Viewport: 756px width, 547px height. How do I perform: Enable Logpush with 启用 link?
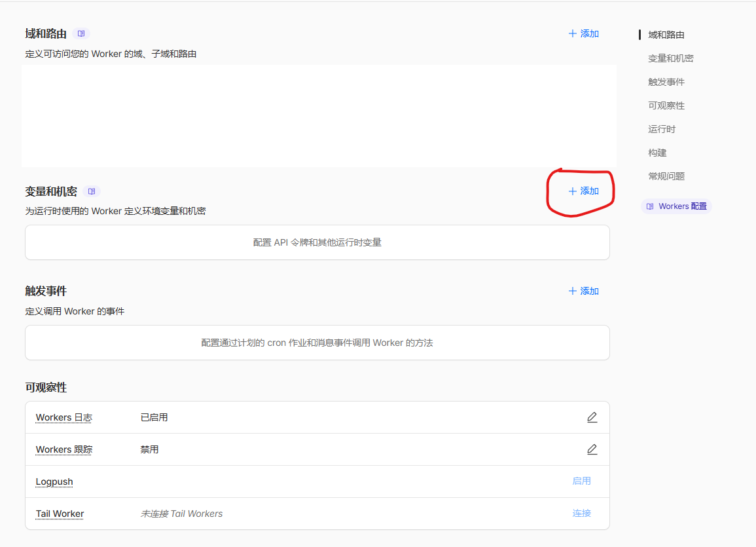(x=581, y=481)
